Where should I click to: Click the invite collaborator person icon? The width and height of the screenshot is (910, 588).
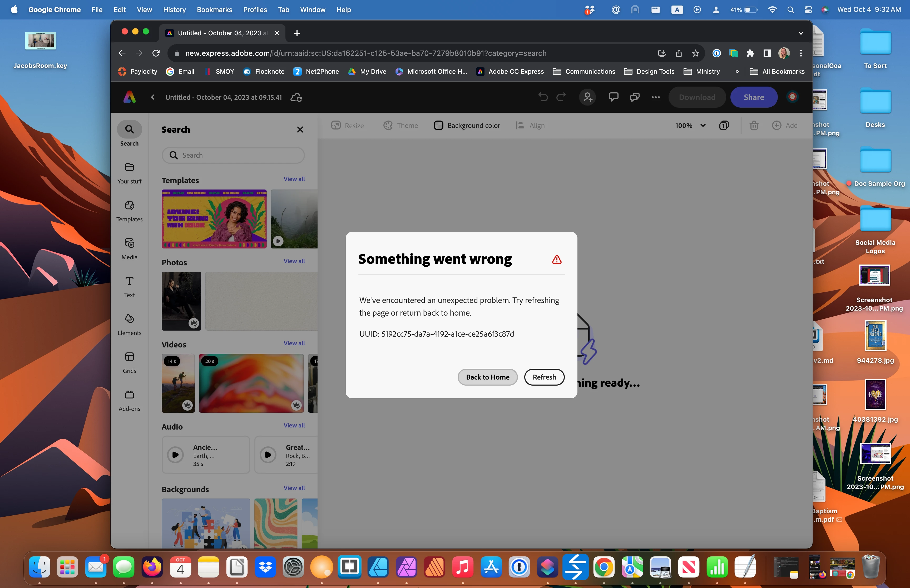point(587,97)
